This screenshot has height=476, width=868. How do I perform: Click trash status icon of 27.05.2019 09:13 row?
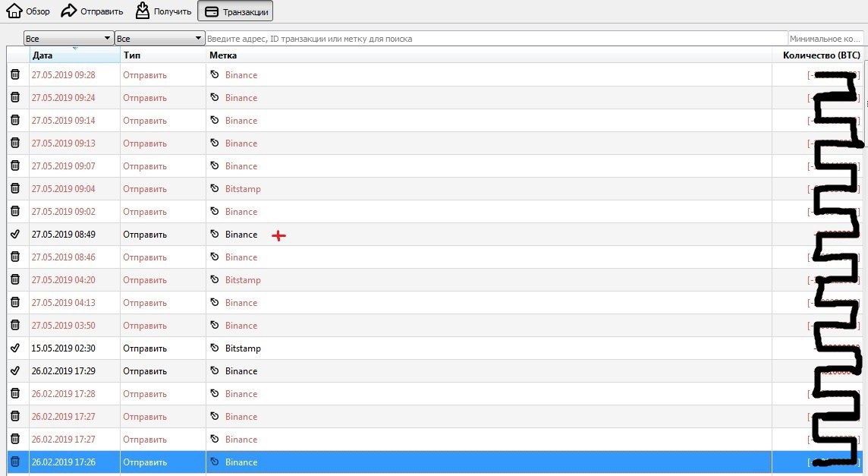click(15, 143)
